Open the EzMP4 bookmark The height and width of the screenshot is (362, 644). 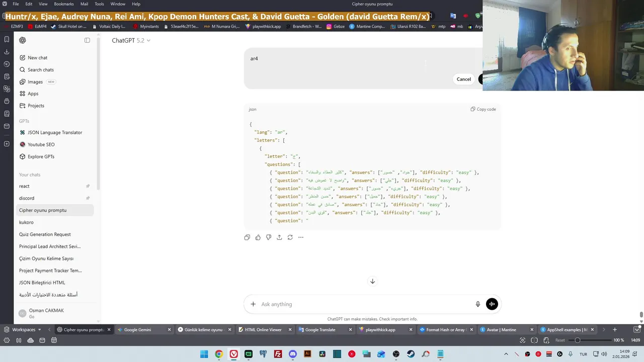(38, 26)
